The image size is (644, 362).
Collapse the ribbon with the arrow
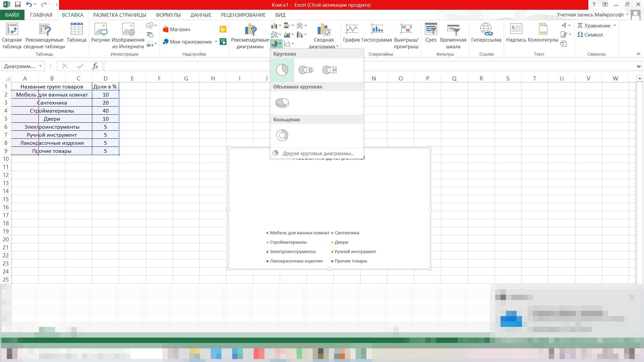638,54
